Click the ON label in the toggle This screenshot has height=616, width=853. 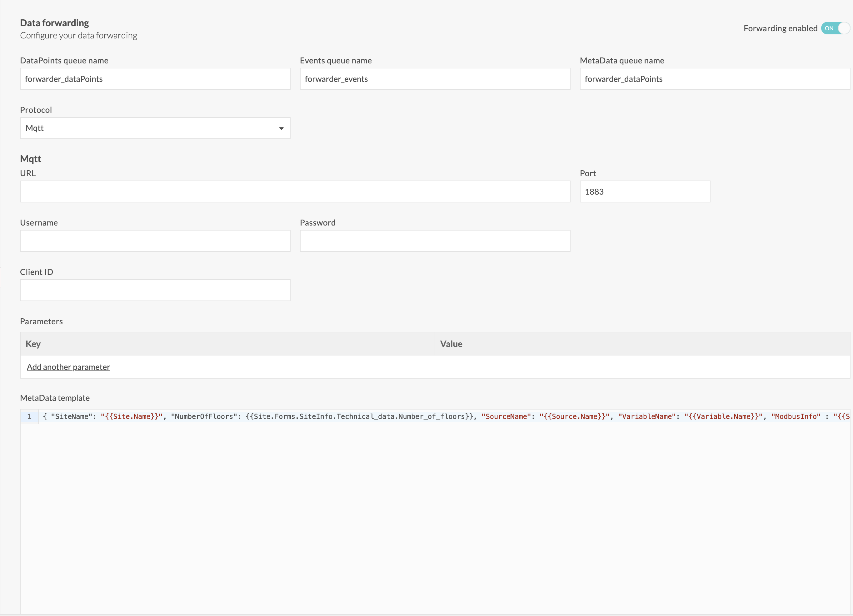(829, 28)
